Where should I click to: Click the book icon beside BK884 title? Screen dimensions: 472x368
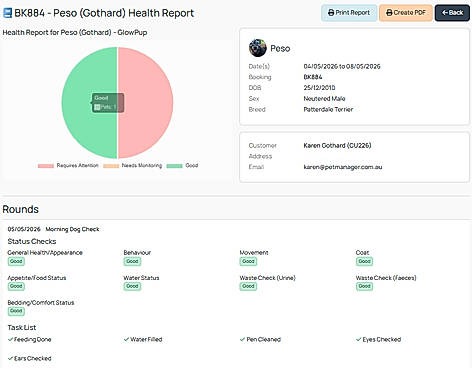(x=7, y=13)
